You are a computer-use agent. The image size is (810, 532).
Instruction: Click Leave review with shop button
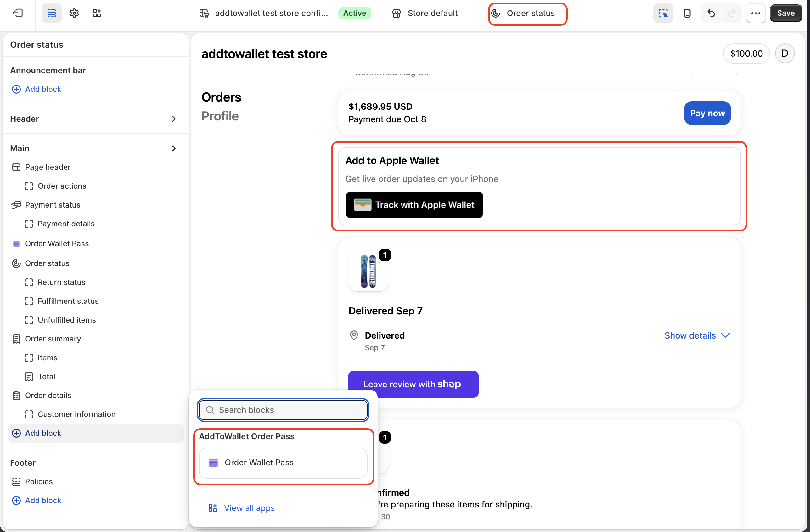pos(413,384)
